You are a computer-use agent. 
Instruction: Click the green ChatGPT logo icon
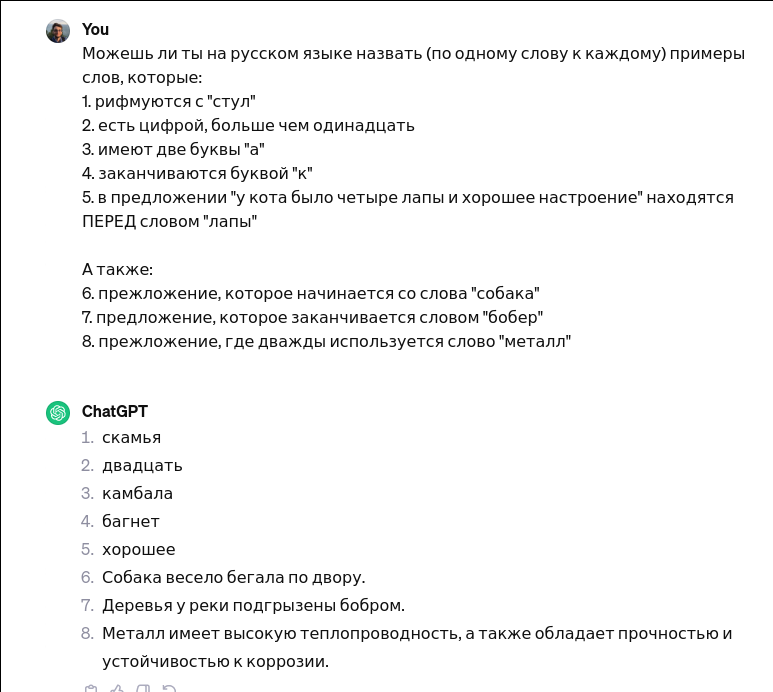click(x=58, y=412)
